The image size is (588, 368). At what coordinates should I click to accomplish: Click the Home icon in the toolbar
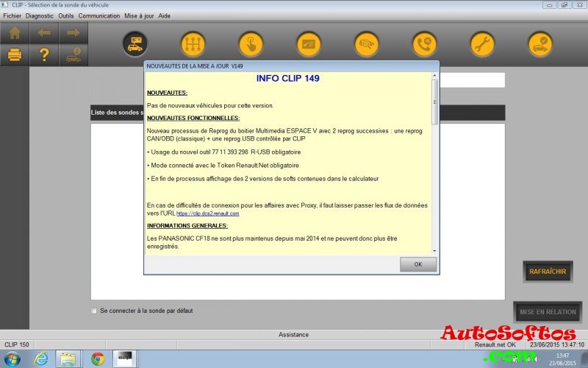coord(15,32)
